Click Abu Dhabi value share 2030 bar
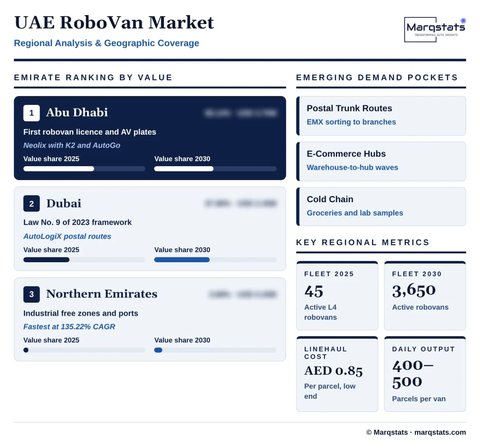 coord(215,169)
